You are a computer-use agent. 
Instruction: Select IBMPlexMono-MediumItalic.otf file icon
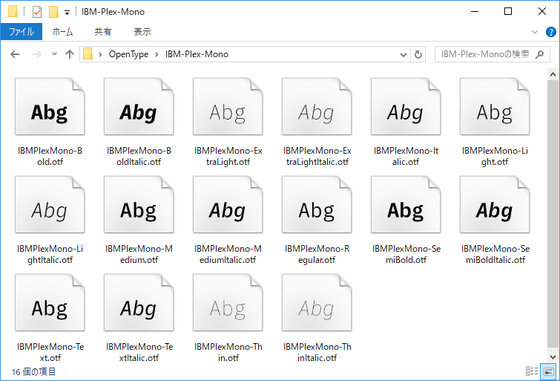coord(228,205)
